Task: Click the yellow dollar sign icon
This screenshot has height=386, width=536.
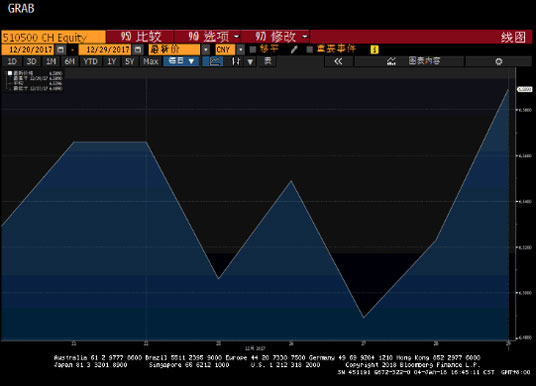Action: pyautogui.click(x=374, y=50)
